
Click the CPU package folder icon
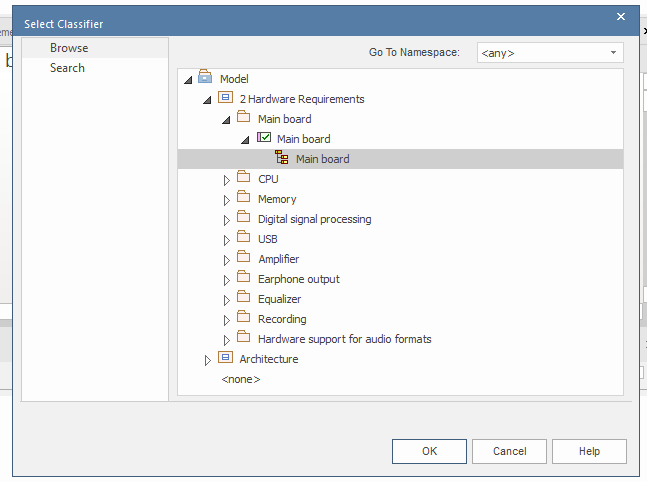(x=243, y=177)
